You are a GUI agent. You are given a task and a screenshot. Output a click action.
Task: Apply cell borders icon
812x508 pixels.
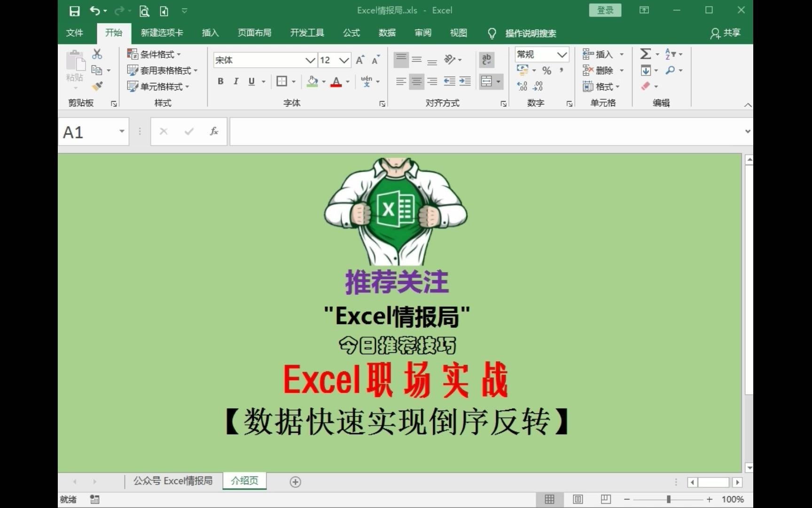(282, 81)
